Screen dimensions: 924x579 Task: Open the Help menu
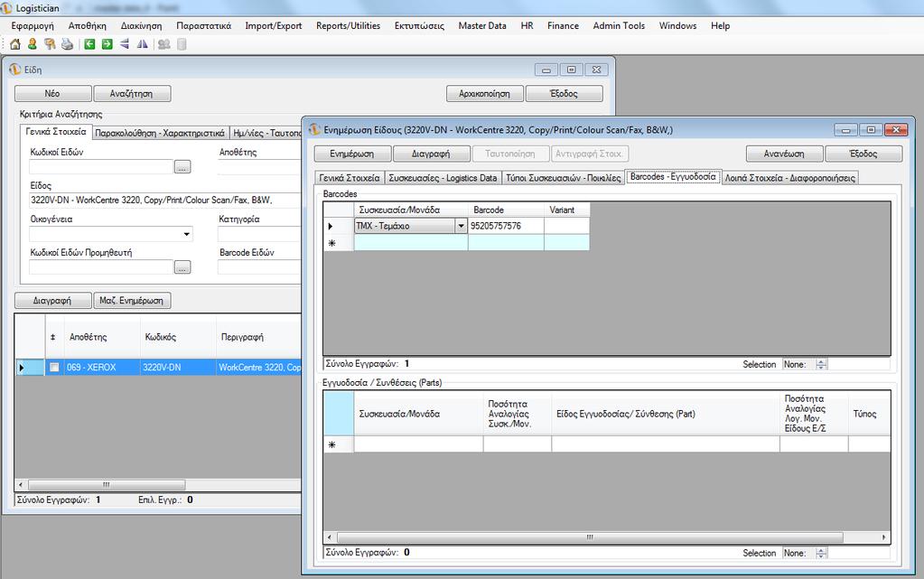[720, 26]
